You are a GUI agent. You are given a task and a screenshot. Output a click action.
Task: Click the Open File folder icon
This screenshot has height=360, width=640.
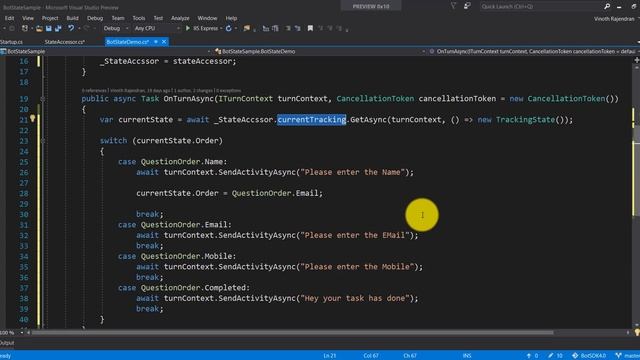coord(39,28)
